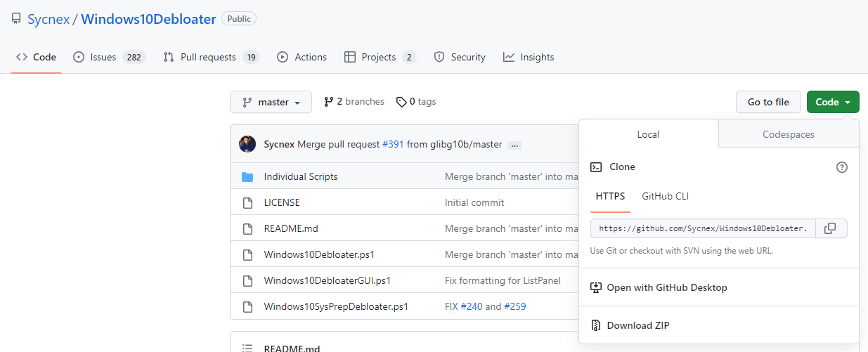View the 0 tags link
Screen dimensions: 868x352
416,102
